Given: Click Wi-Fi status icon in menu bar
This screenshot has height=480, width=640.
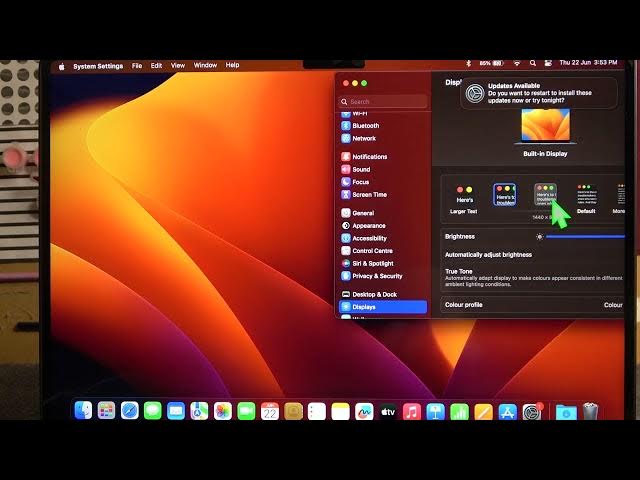Looking at the screenshot, I should tap(517, 63).
